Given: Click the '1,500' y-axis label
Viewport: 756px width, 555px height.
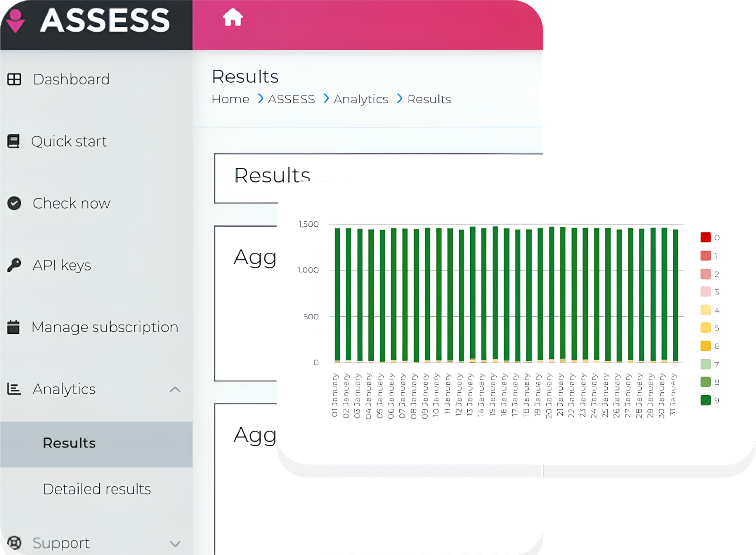Looking at the screenshot, I should [309, 224].
